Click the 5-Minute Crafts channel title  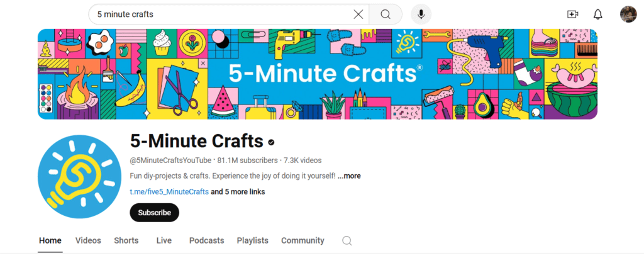(x=196, y=142)
